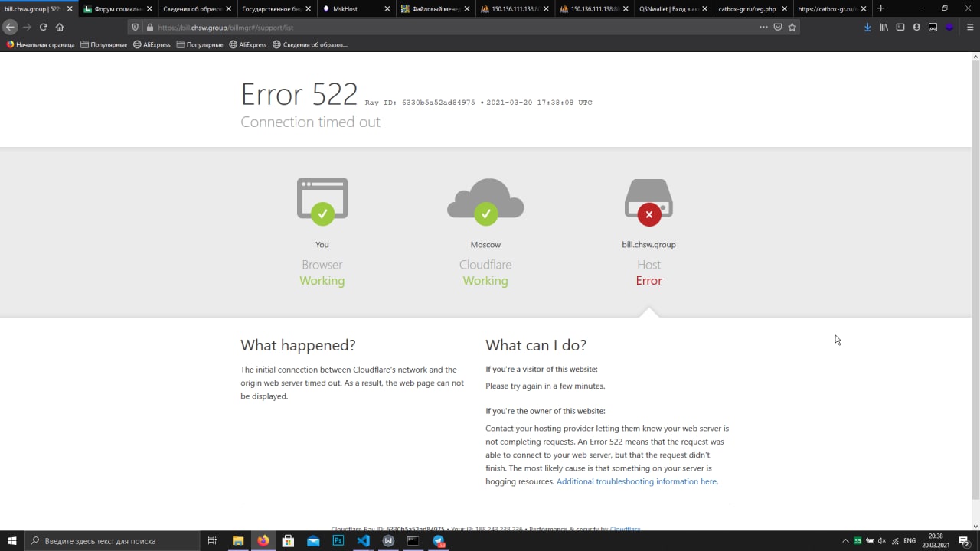Open the Firefox account icon
The width and height of the screenshot is (980, 551).
[916, 27]
